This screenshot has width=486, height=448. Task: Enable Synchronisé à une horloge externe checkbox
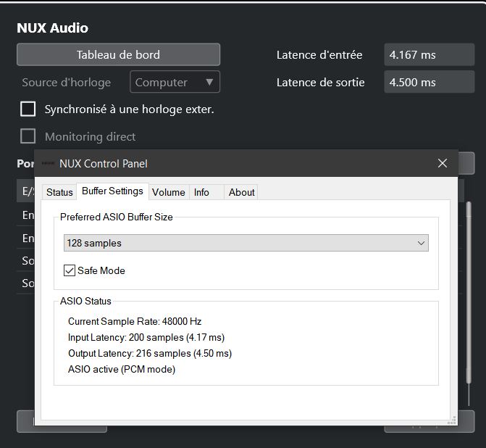(28, 109)
